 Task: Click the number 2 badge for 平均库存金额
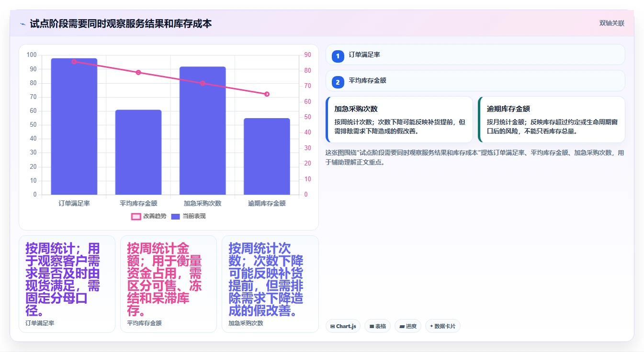(338, 82)
